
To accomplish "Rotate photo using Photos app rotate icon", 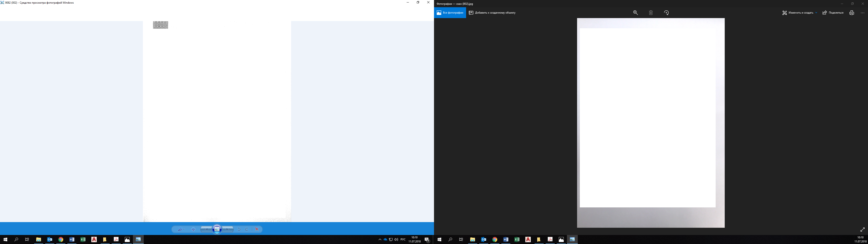I will pos(667,13).
